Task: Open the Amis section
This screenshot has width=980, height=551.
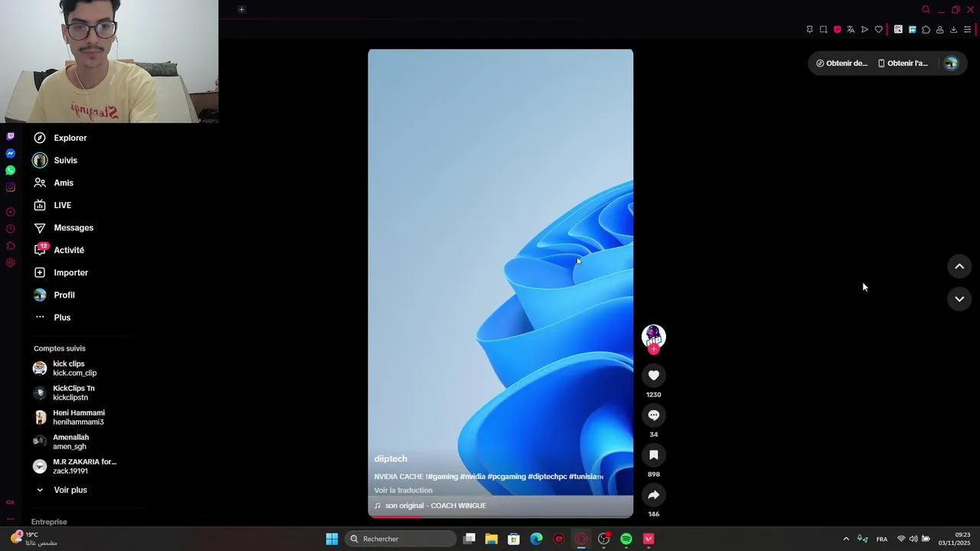Action: pyautogui.click(x=54, y=183)
